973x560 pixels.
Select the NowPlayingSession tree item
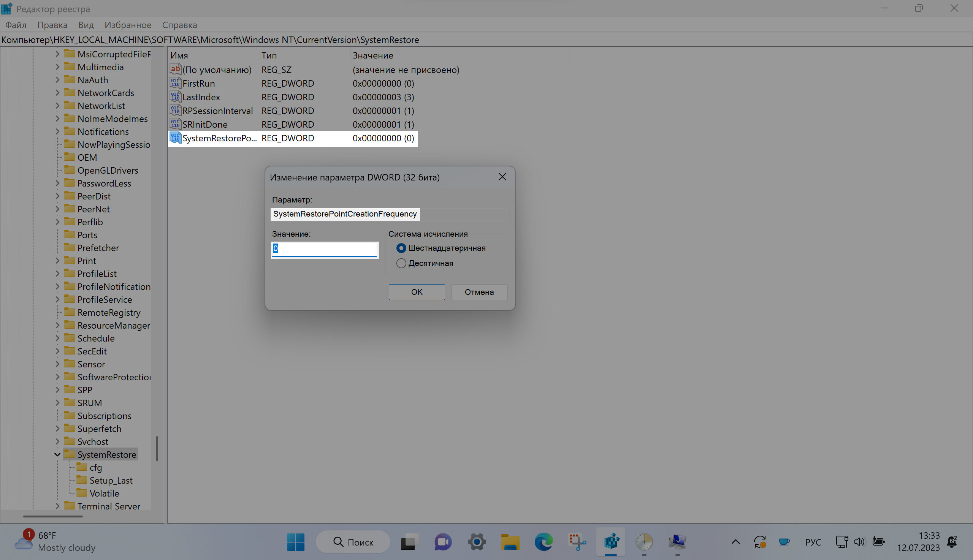pyautogui.click(x=114, y=144)
